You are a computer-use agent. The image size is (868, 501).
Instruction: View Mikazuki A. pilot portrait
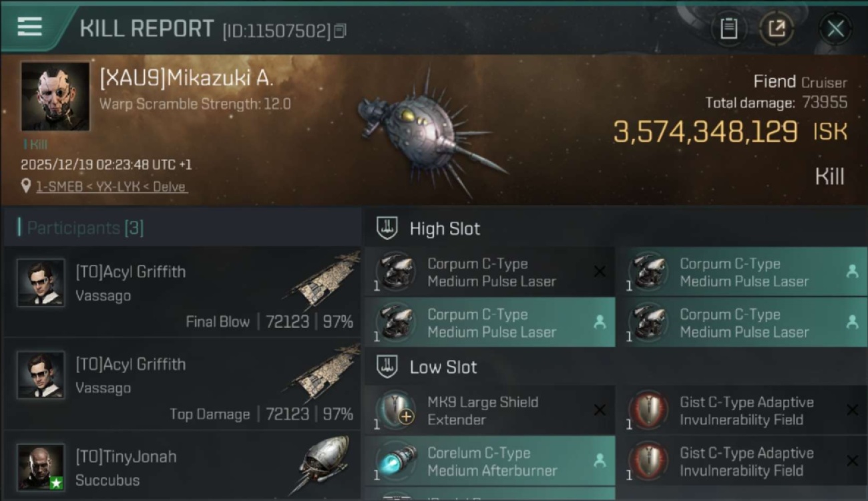(x=55, y=96)
